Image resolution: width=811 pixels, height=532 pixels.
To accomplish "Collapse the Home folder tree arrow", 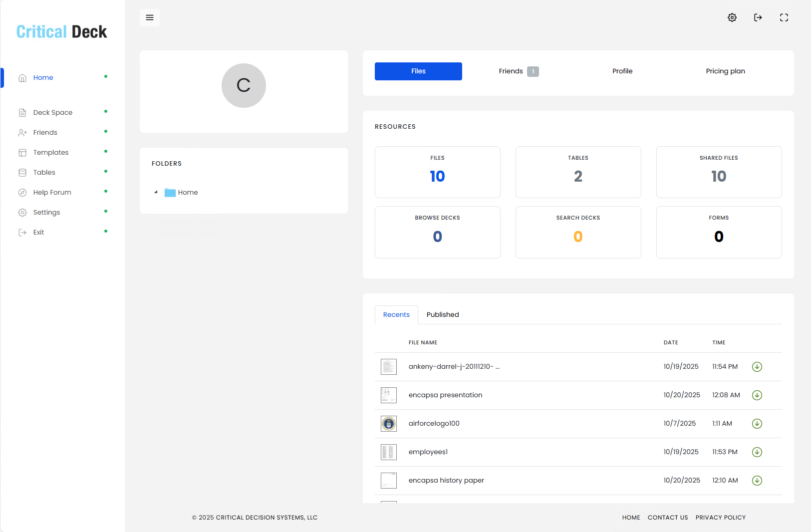I will tap(156, 192).
